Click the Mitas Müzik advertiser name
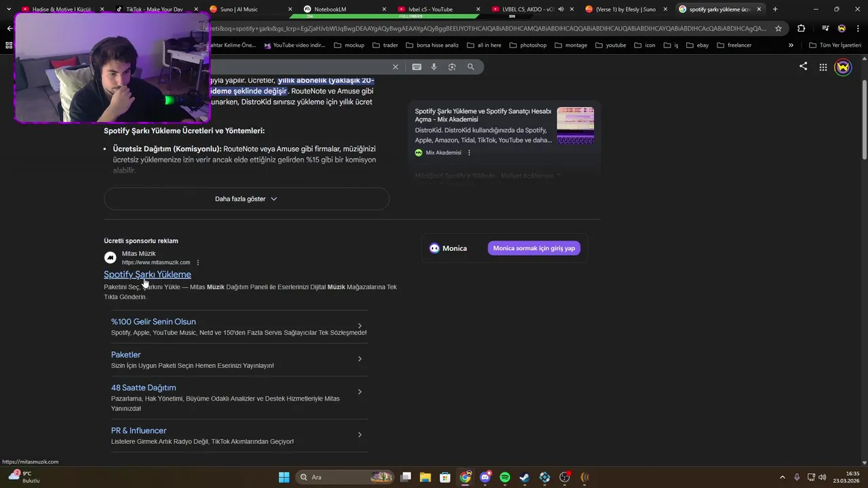 point(139,253)
